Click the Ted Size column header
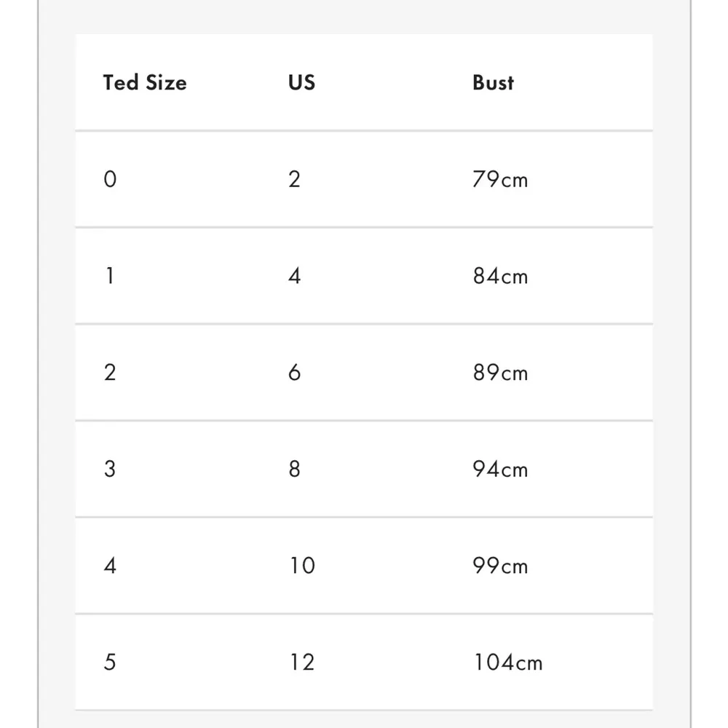The height and width of the screenshot is (728, 728). point(145,82)
